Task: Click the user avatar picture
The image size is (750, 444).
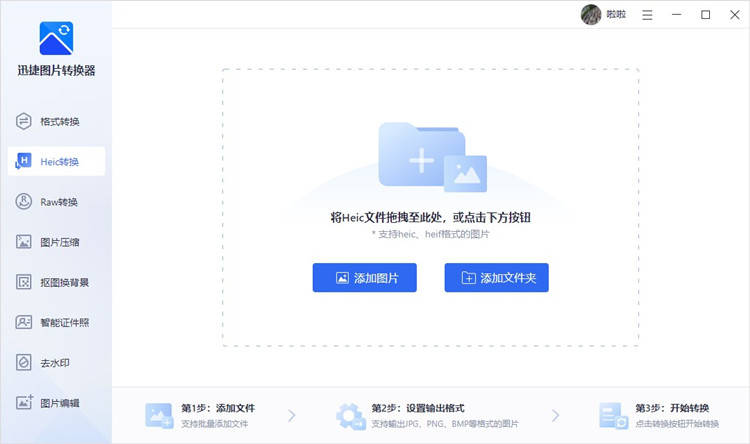Action: [591, 15]
